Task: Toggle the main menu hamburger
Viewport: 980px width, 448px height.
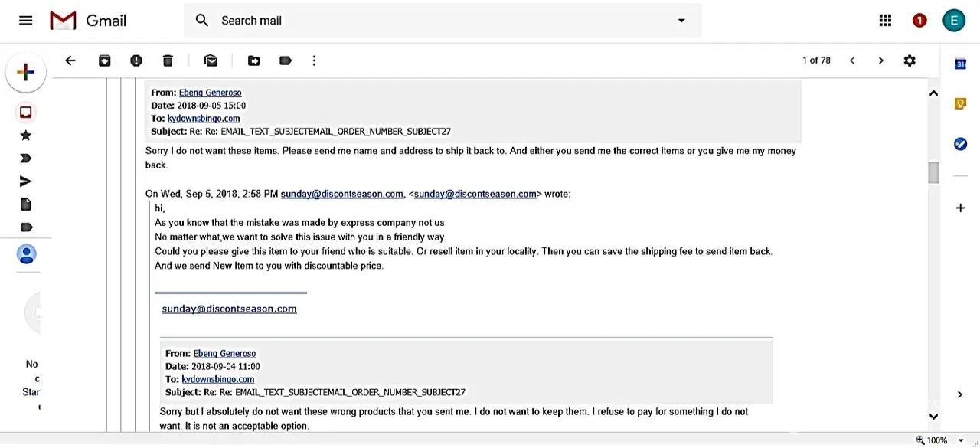Action: coord(25,21)
